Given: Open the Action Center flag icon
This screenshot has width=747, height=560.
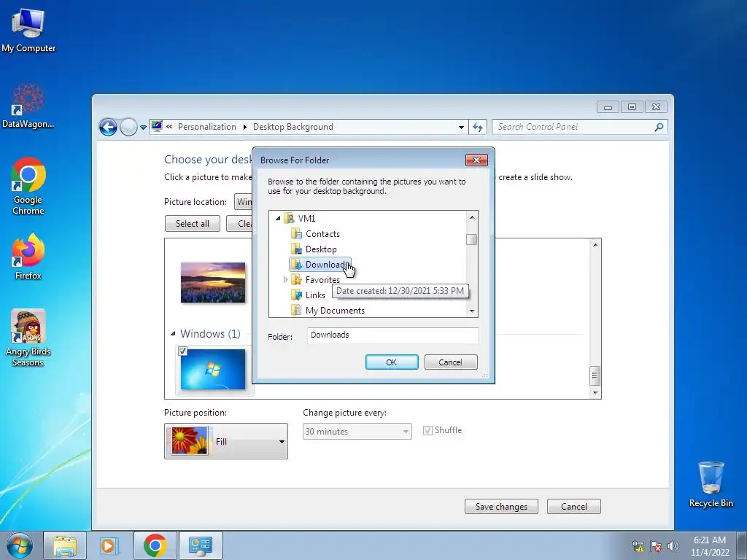Looking at the screenshot, I should (x=656, y=546).
